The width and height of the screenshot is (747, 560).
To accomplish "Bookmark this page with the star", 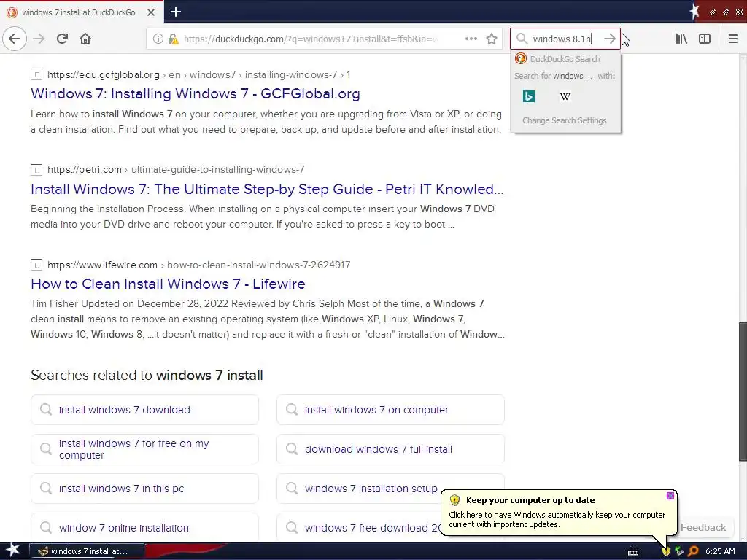I will click(492, 39).
